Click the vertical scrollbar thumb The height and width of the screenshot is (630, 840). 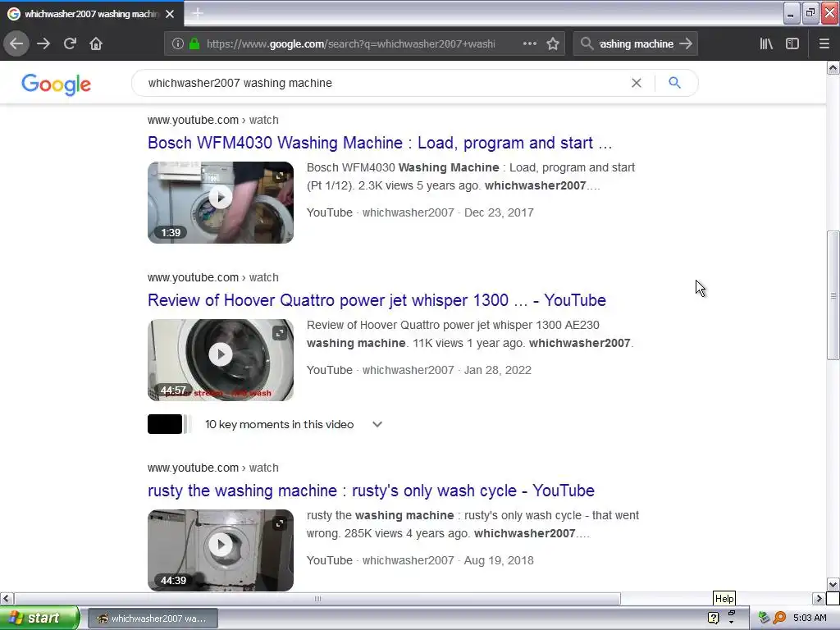(833, 295)
